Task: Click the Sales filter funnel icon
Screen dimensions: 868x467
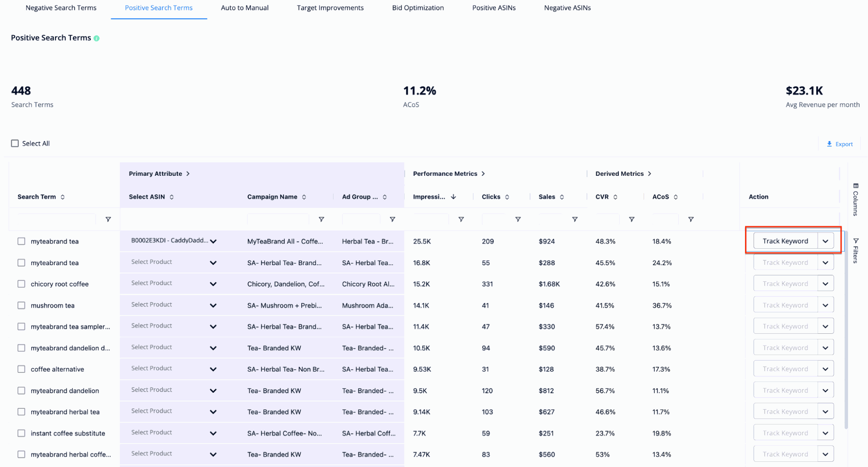Action: [x=574, y=220]
